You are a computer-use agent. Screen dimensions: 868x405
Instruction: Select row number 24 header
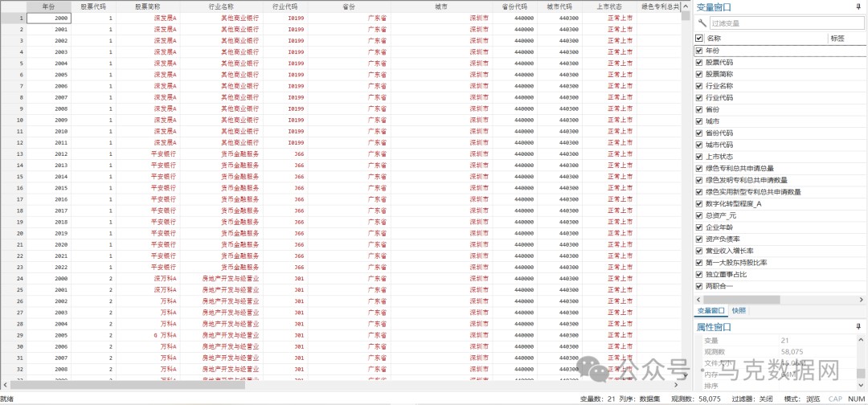(x=14, y=278)
